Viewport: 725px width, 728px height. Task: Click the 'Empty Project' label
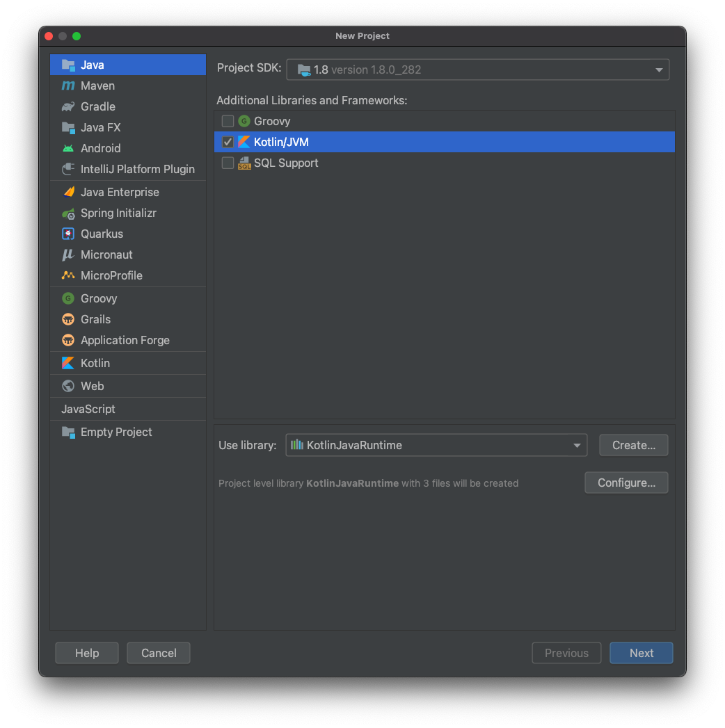[116, 432]
